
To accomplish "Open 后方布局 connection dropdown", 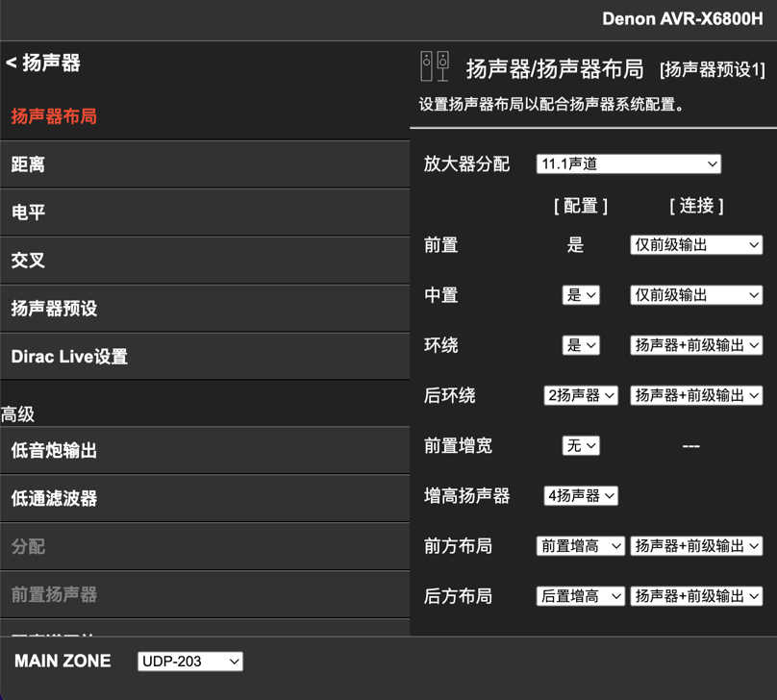I will click(x=696, y=596).
